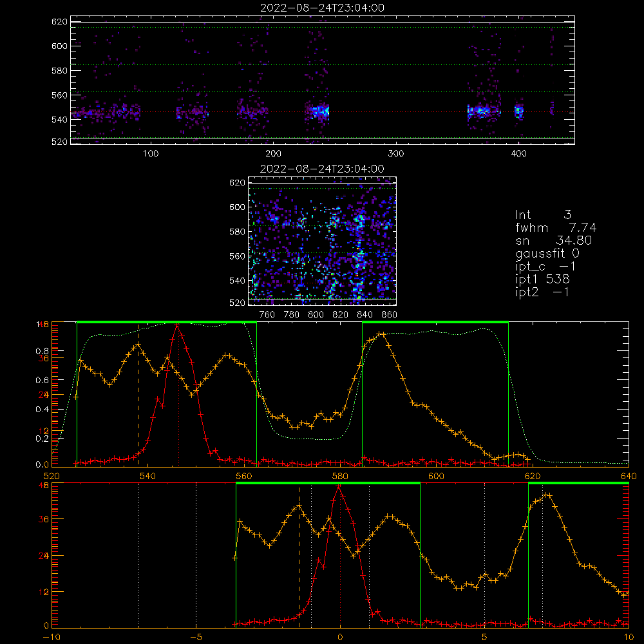The image size is (644, 644).
Task: Click the x-axis label 560 of profile plot
Action: point(244,476)
